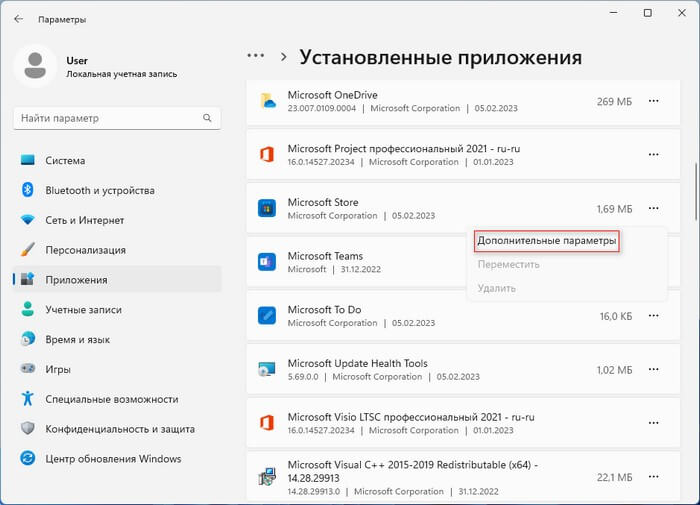
Task: Open the options menu for Microsoft OneDrive
Action: point(654,101)
